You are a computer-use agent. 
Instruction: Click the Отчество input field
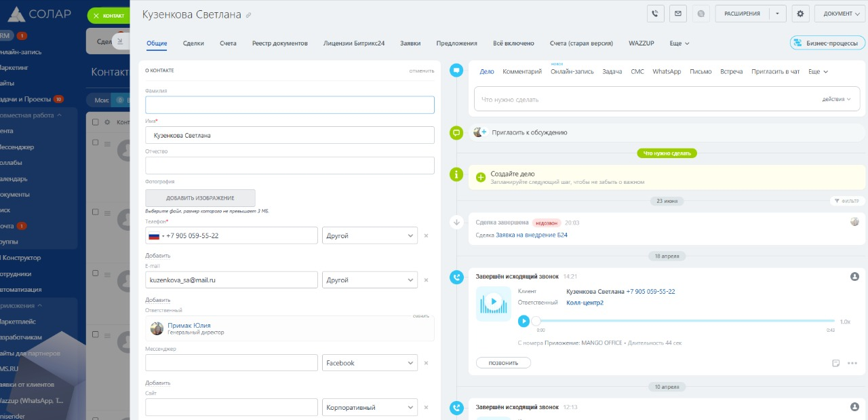click(290, 166)
